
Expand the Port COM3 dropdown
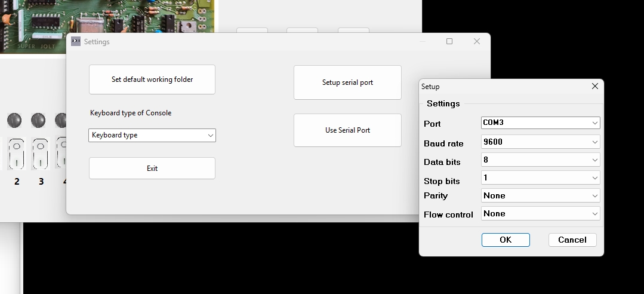click(540, 122)
